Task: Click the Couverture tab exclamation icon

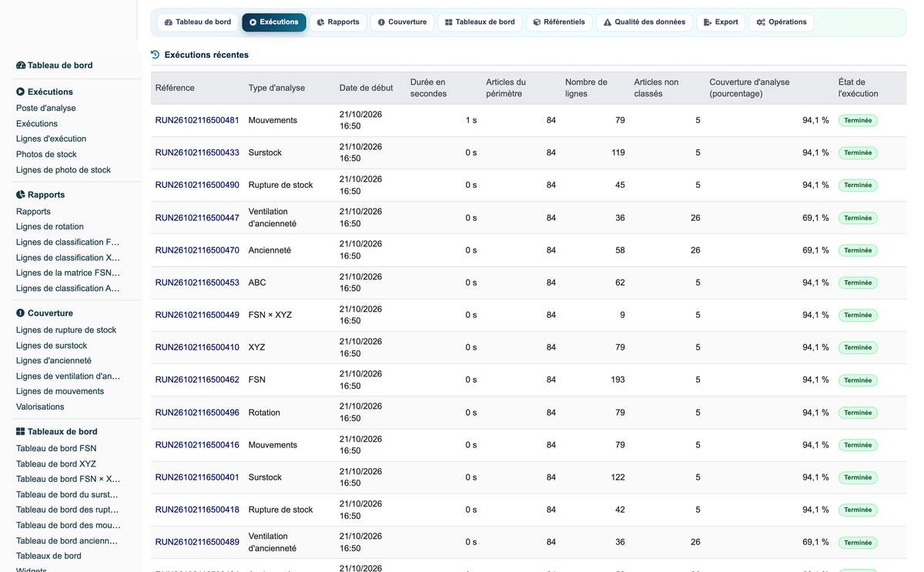Action: tap(381, 22)
